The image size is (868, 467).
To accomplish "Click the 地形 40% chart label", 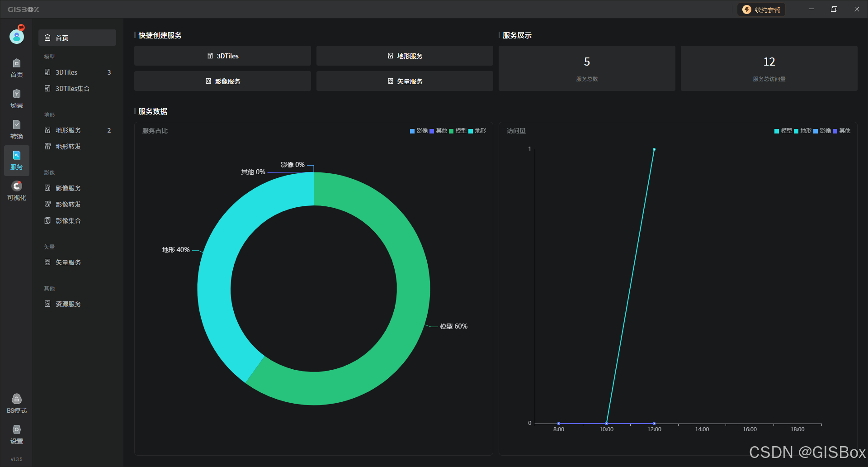I will 176,250.
